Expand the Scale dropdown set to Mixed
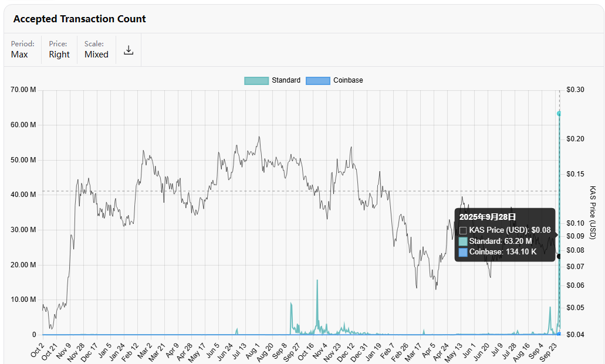 click(x=96, y=49)
